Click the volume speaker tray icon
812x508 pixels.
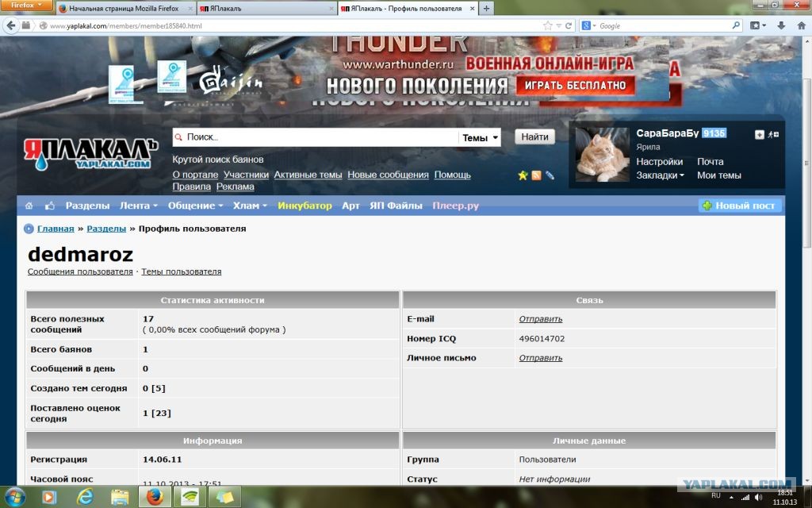pos(758,497)
